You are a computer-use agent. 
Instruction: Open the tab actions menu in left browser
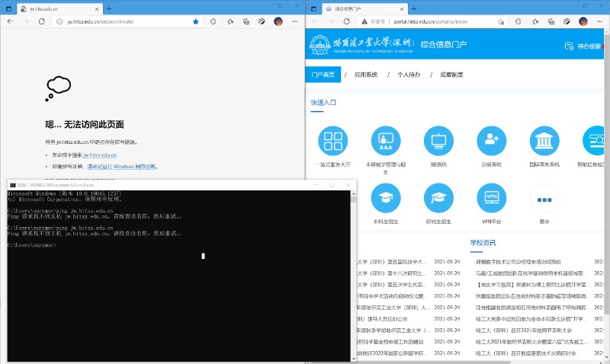[8, 8]
